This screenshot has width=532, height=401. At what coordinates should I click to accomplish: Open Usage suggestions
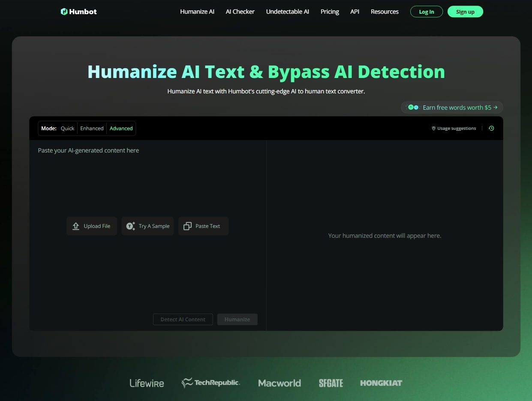click(454, 128)
